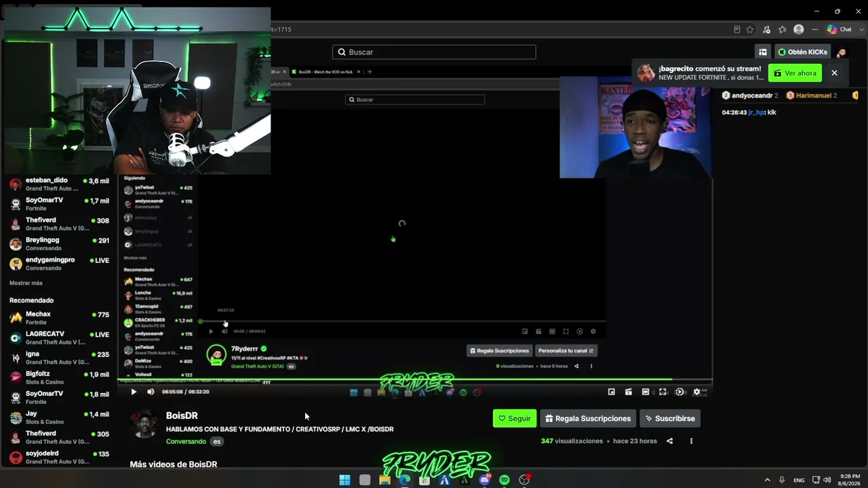Open endygamingpro channel in sidebar

[x=59, y=264]
